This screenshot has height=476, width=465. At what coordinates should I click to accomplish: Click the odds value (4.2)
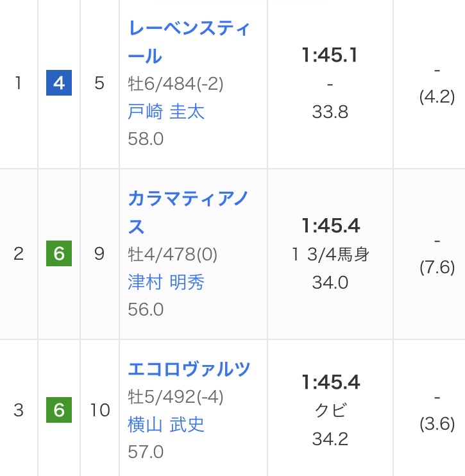(x=437, y=97)
